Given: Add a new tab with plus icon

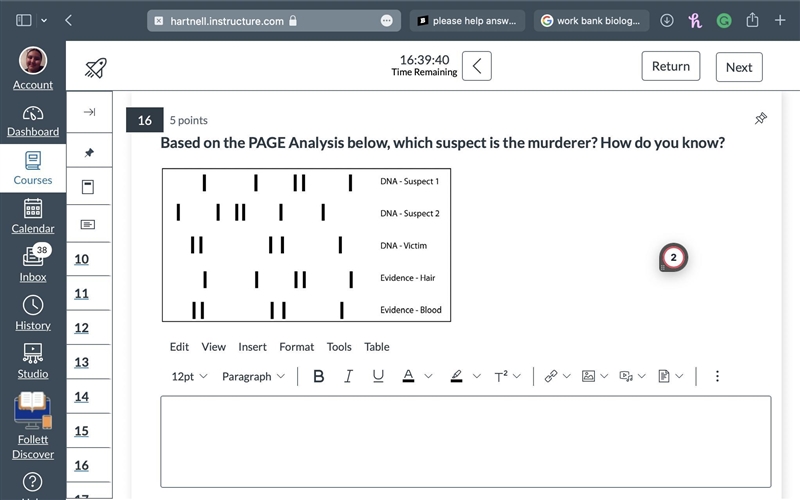Looking at the screenshot, I should click(x=780, y=20).
